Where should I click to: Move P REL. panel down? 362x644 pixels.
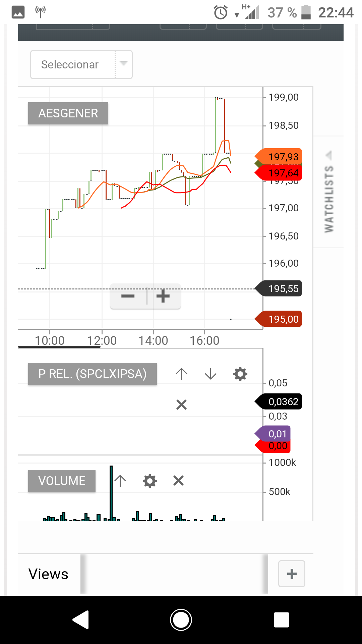[210, 374]
